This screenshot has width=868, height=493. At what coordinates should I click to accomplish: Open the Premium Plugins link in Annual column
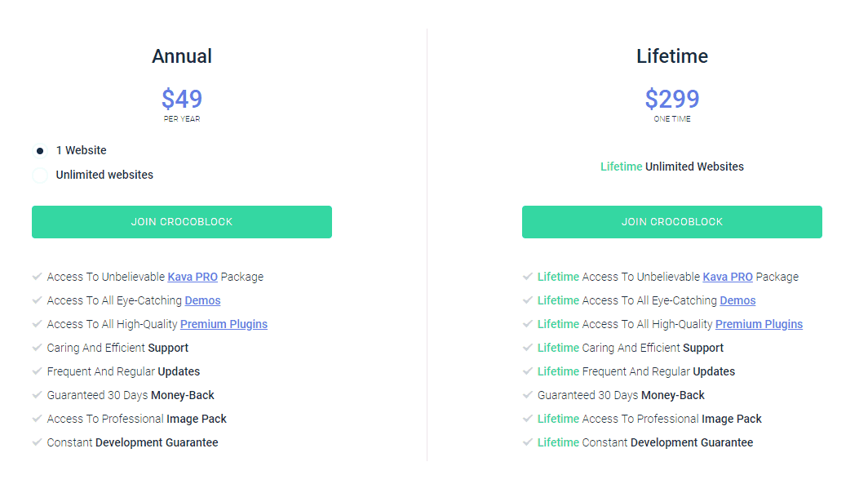[224, 324]
